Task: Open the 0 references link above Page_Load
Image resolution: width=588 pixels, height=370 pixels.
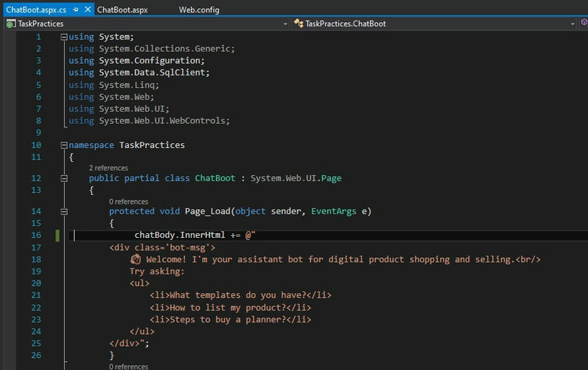Action: [128, 202]
